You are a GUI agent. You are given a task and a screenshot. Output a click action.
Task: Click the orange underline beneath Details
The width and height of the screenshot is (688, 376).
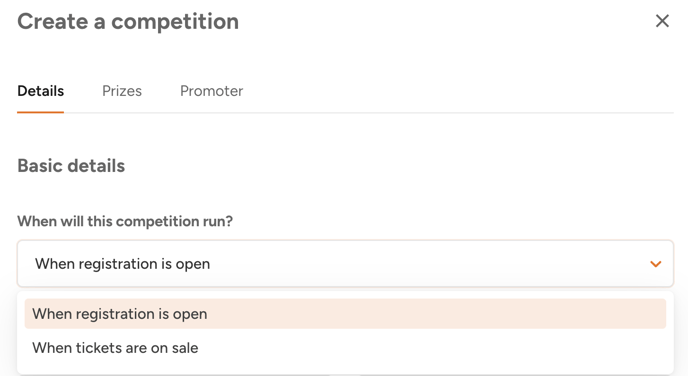[x=40, y=112]
